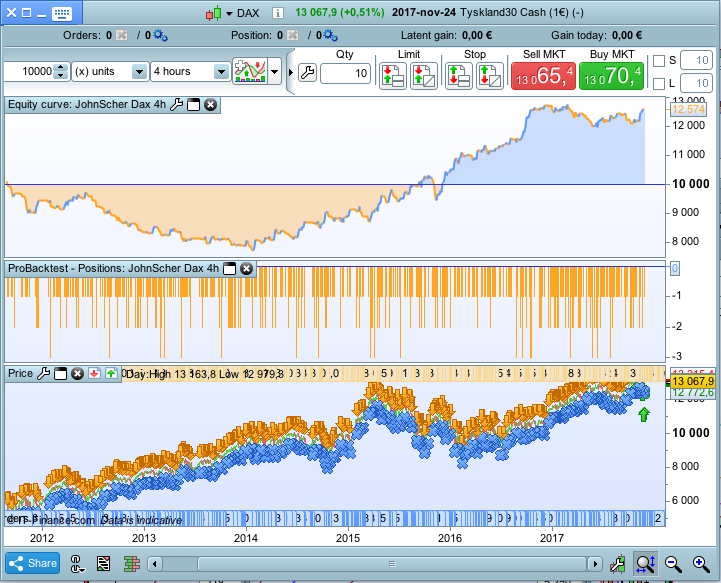Click the Equity curve: JohnScher Dax 4h title
Viewport: 721px width, 583px height.
(87, 104)
